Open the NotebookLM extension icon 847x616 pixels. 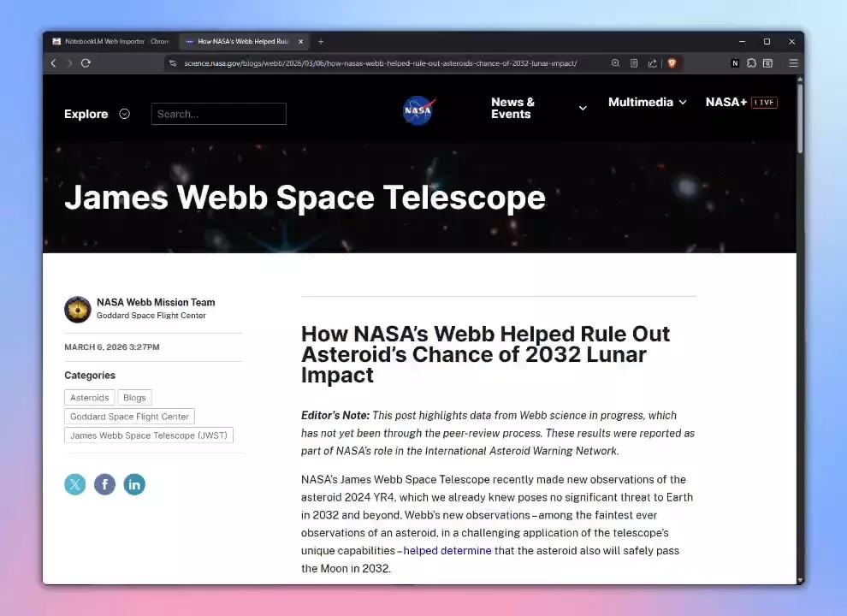(735, 63)
